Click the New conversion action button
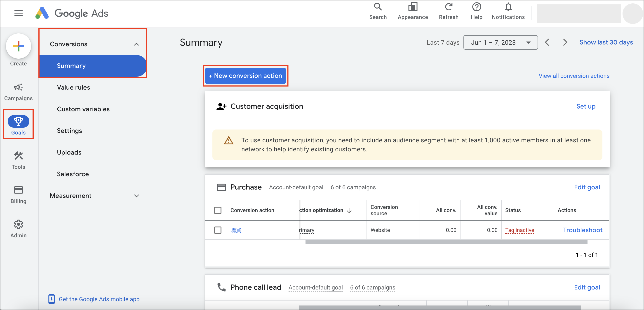 [x=245, y=76]
